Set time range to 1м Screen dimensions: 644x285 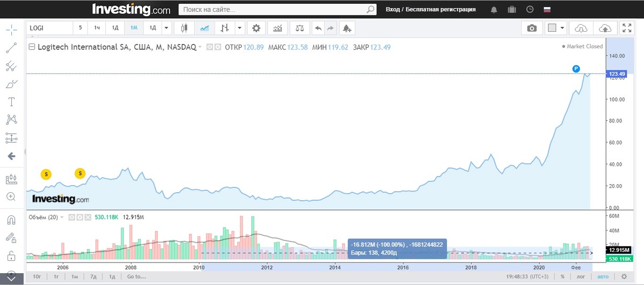[75, 276]
